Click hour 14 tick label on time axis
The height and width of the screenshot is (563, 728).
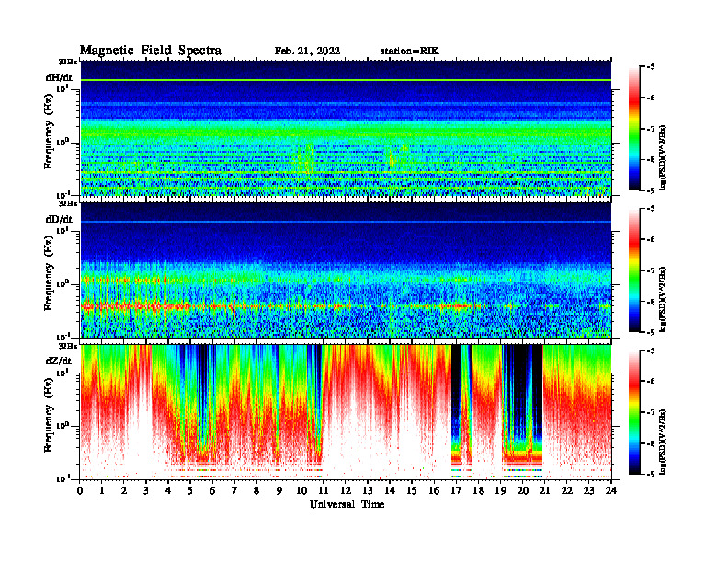[x=390, y=491]
